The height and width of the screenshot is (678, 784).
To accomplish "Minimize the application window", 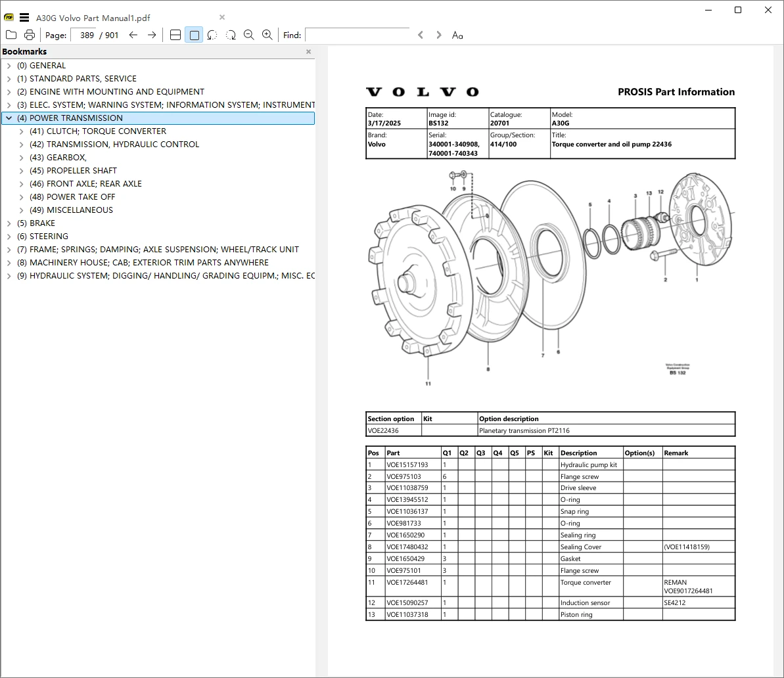I will (708, 10).
